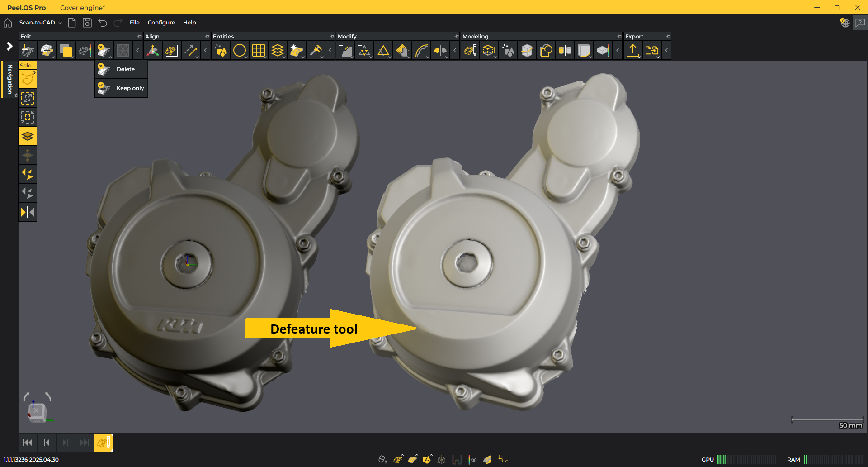Image resolution: width=868 pixels, height=467 pixels.
Task: Create a new file with page icon
Action: click(72, 23)
